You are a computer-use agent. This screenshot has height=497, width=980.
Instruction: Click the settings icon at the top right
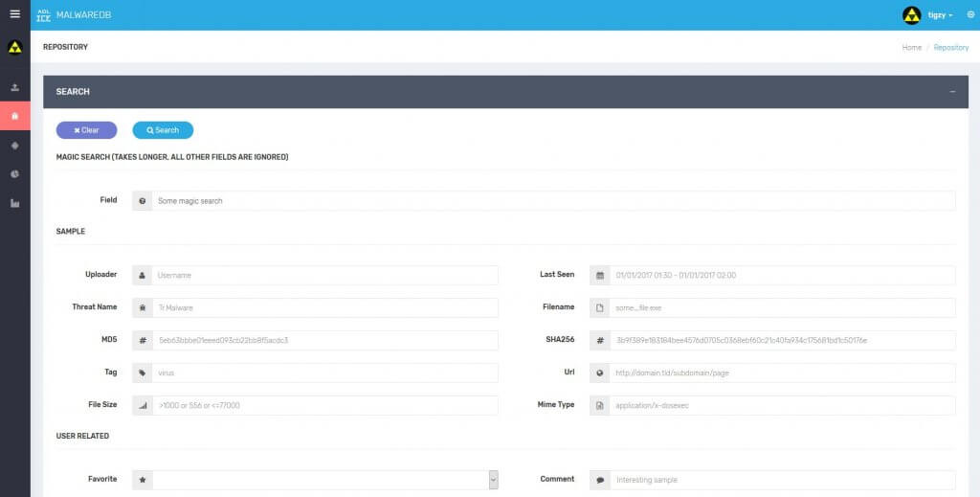point(970,15)
